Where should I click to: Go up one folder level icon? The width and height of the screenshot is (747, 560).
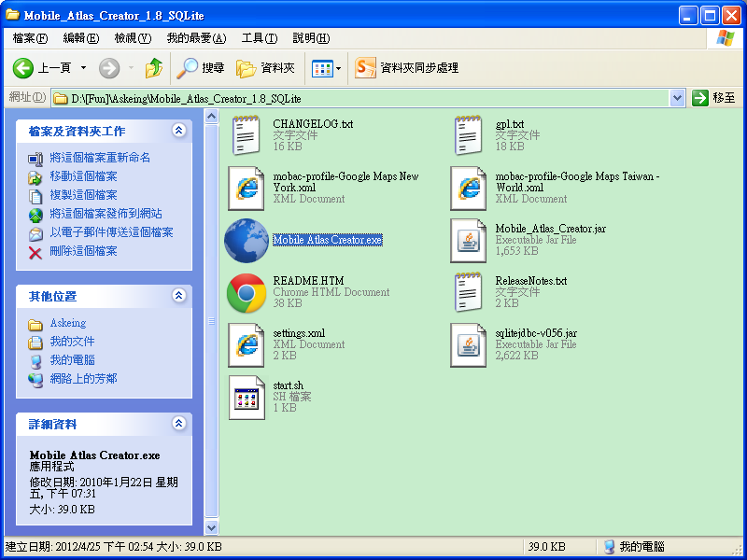[154, 68]
